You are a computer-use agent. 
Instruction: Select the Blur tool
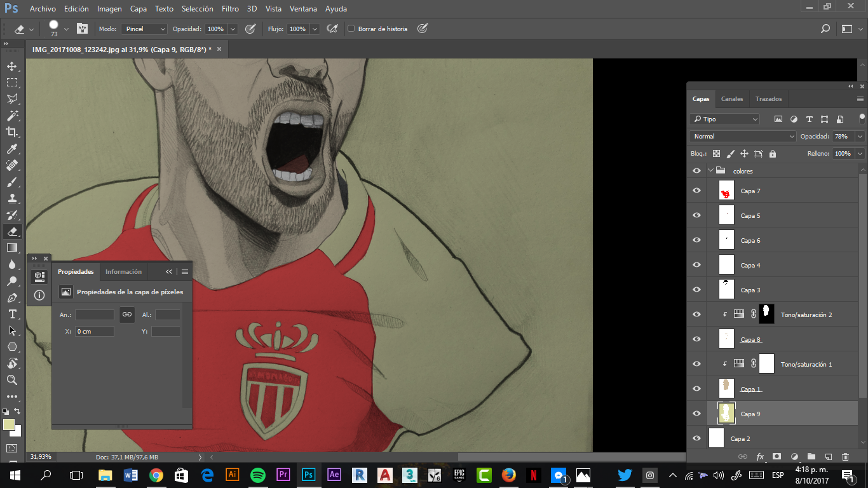(11, 264)
